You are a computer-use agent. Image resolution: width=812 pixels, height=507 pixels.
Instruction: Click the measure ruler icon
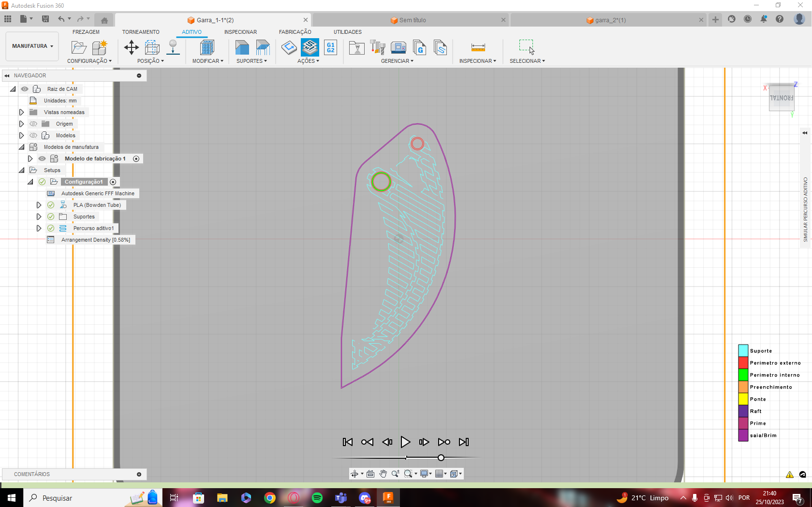point(478,47)
